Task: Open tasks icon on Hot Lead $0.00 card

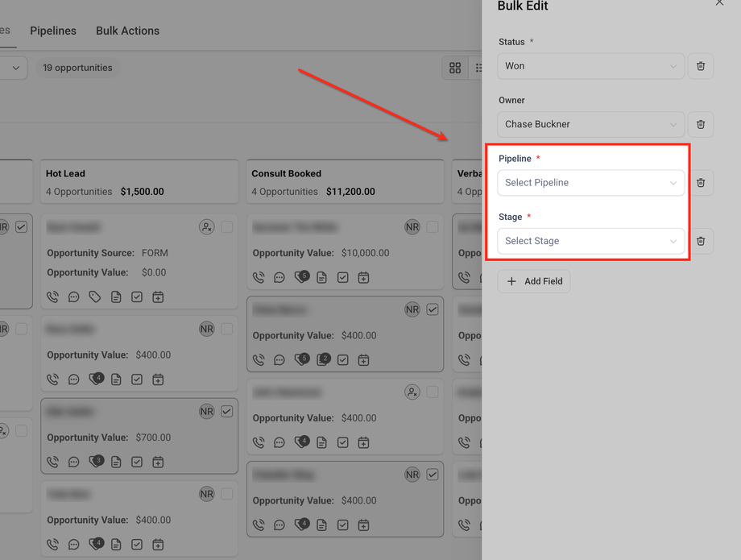Action: (137, 297)
